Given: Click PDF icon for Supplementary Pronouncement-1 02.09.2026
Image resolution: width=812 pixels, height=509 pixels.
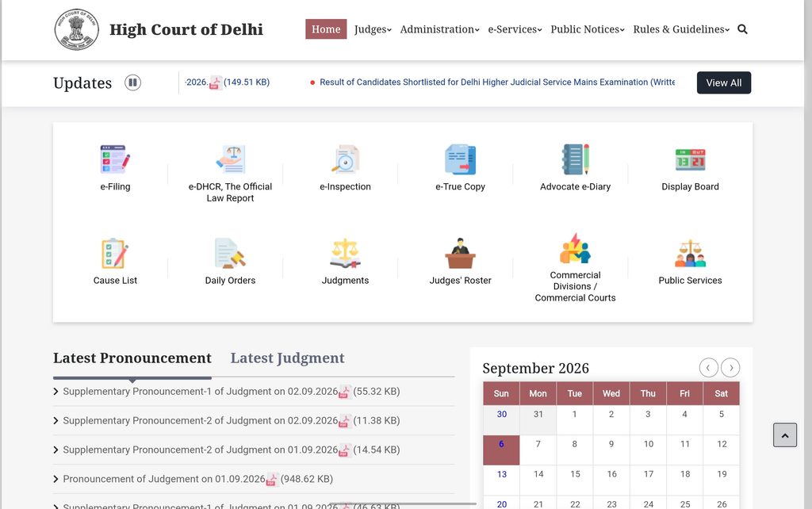Looking at the screenshot, I should tap(345, 392).
